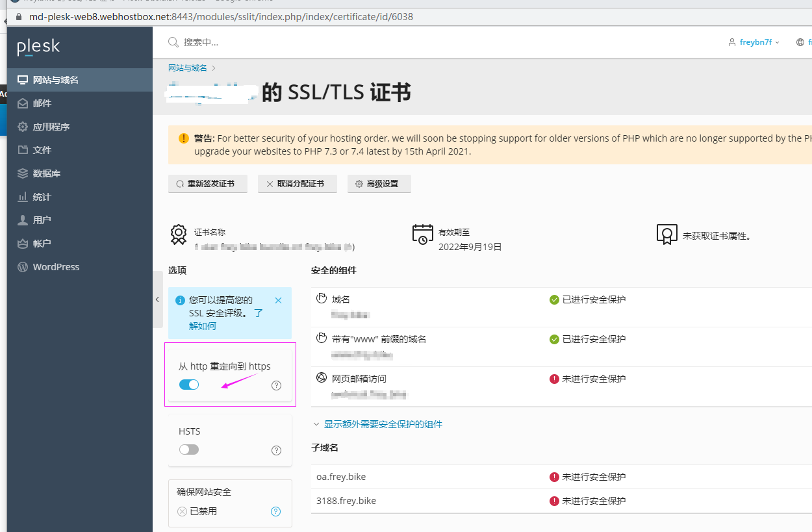The width and height of the screenshot is (812, 532).
Task: Click red warning icon for oa.frey.bike
Action: point(554,477)
